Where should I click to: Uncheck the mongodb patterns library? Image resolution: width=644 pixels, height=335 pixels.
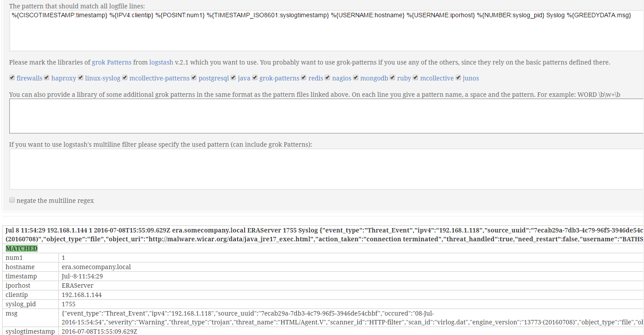coord(356,78)
